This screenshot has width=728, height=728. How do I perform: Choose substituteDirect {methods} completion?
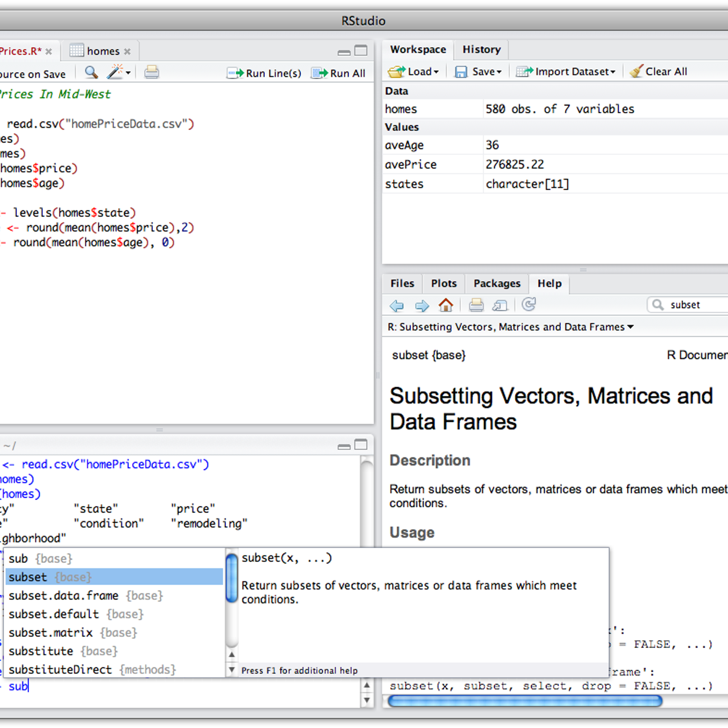[x=114, y=670]
